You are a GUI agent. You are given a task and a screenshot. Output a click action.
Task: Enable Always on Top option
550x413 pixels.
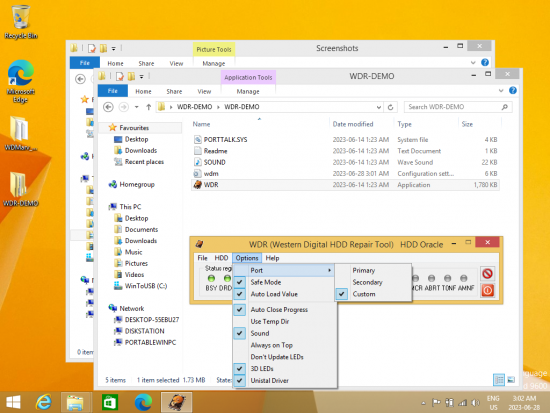coord(285,345)
